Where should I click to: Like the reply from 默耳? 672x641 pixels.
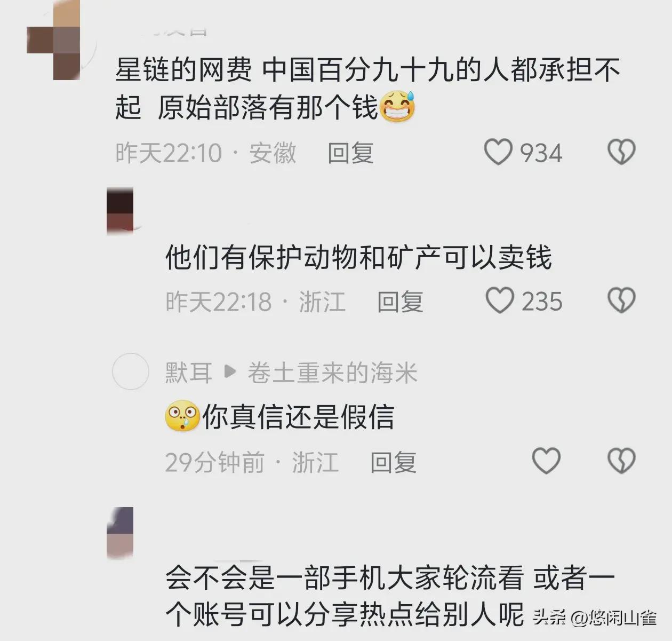[547, 461]
